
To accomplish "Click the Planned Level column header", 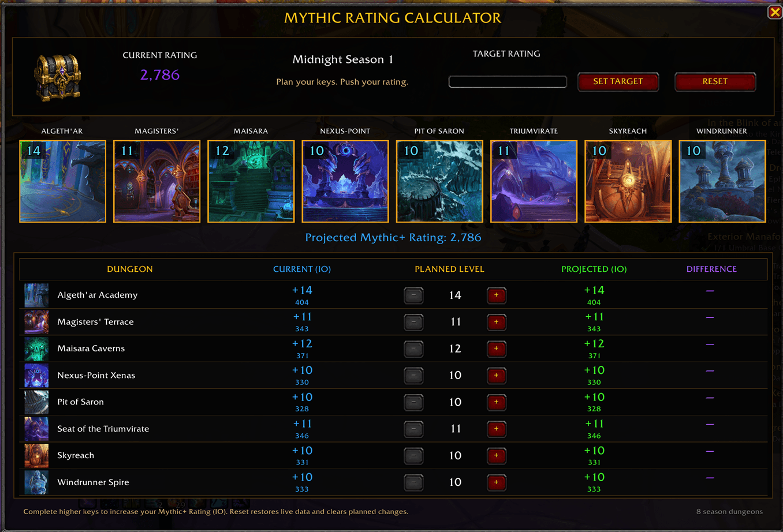I will pyautogui.click(x=449, y=269).
